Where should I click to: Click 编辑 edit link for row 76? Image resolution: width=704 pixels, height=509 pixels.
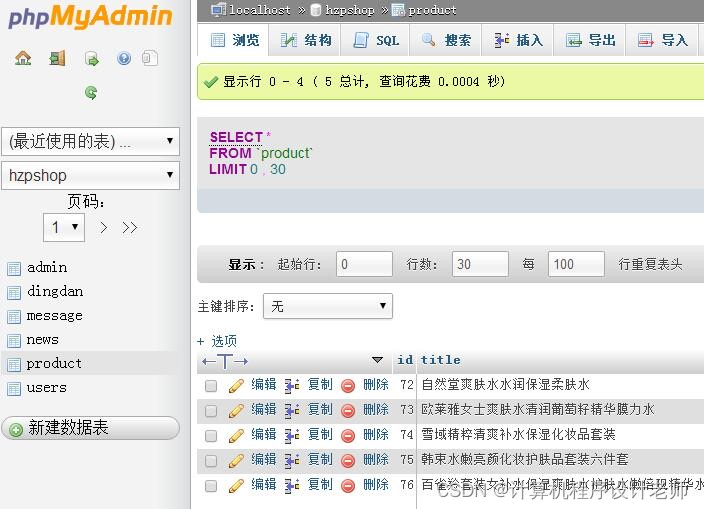[264, 485]
